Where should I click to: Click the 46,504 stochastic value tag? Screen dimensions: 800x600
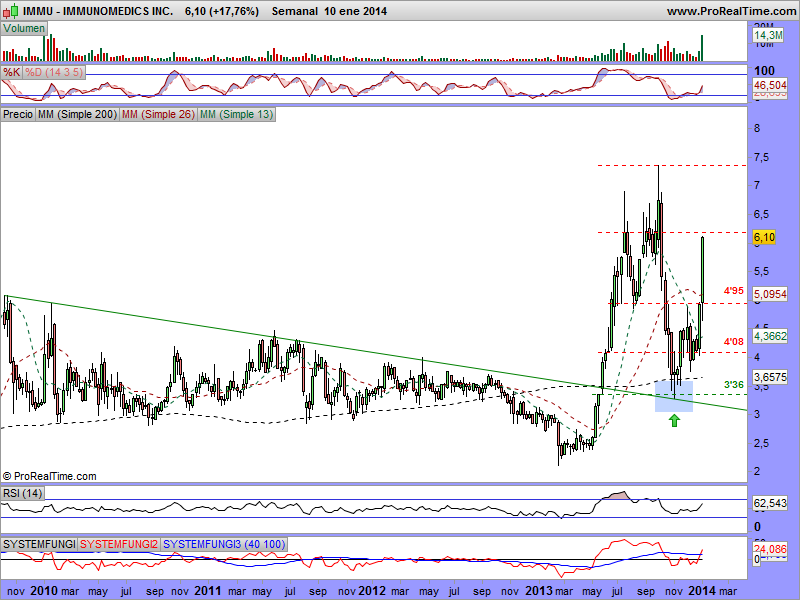click(x=770, y=85)
